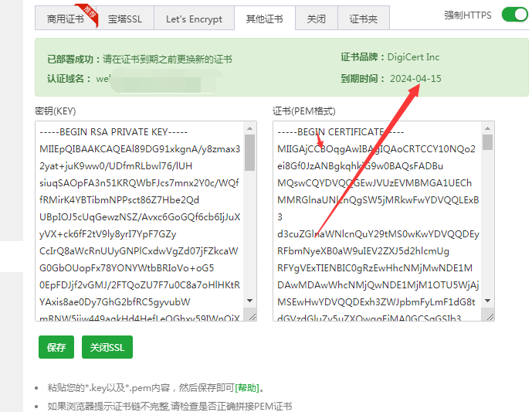This screenshot has height=412, width=532.
Task: Click the 2024-04-15 expiry date
Action: [415, 79]
